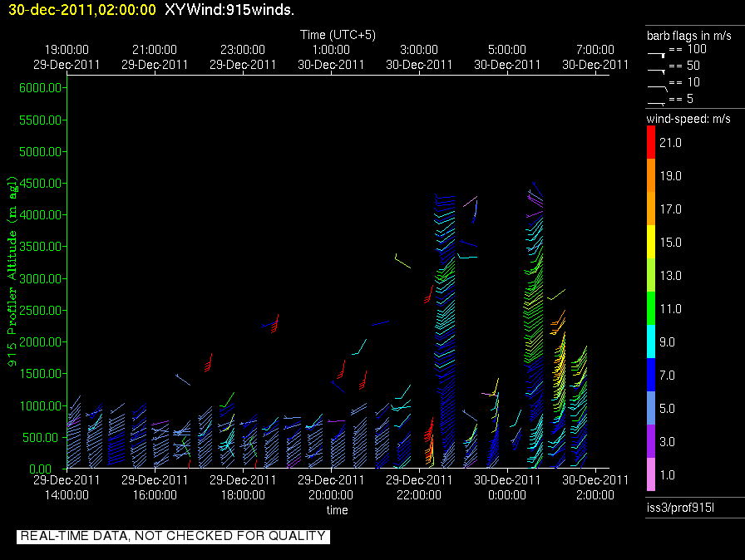745x560 pixels.
Task: Click bottom axis label '29-Dec-2011 14:00:00'
Action: tap(67, 488)
